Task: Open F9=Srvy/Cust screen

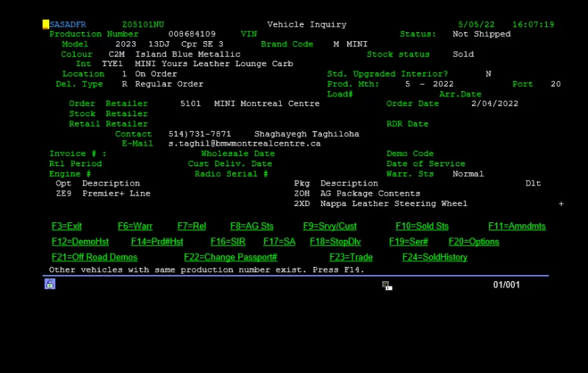Action: pyautogui.click(x=330, y=227)
